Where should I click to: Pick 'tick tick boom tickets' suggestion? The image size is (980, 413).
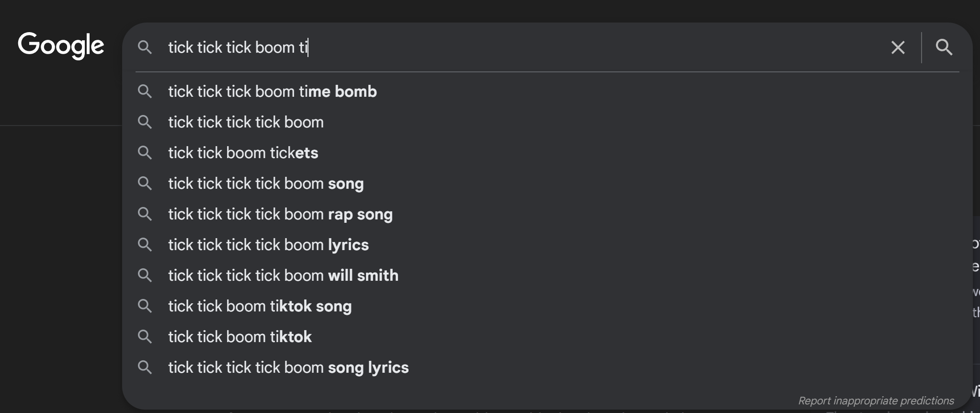(x=243, y=153)
